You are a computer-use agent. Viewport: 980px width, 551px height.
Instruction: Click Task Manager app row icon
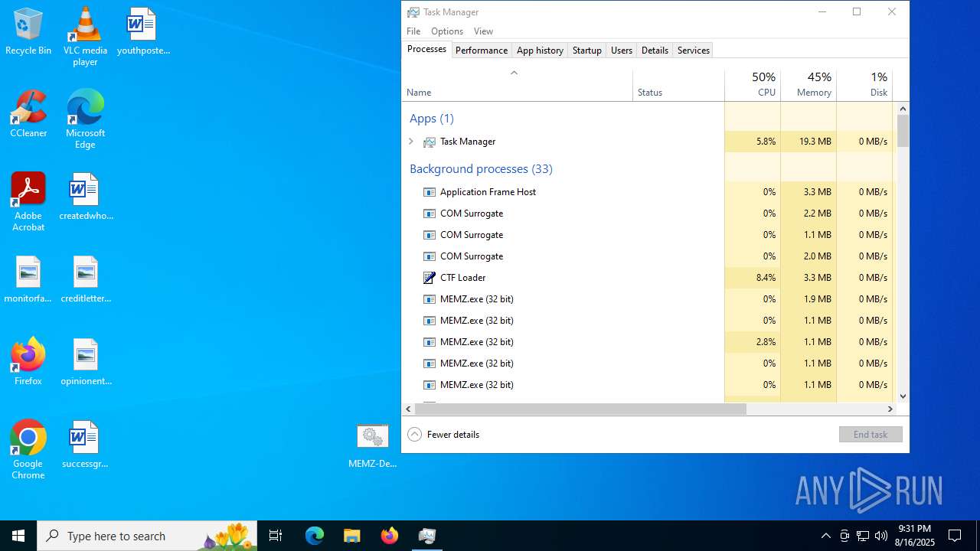click(430, 142)
